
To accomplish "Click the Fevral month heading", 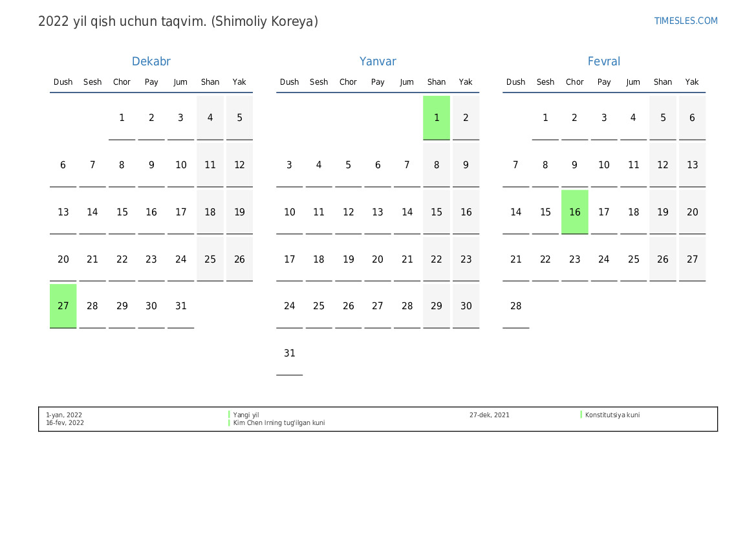I will pos(603,61).
